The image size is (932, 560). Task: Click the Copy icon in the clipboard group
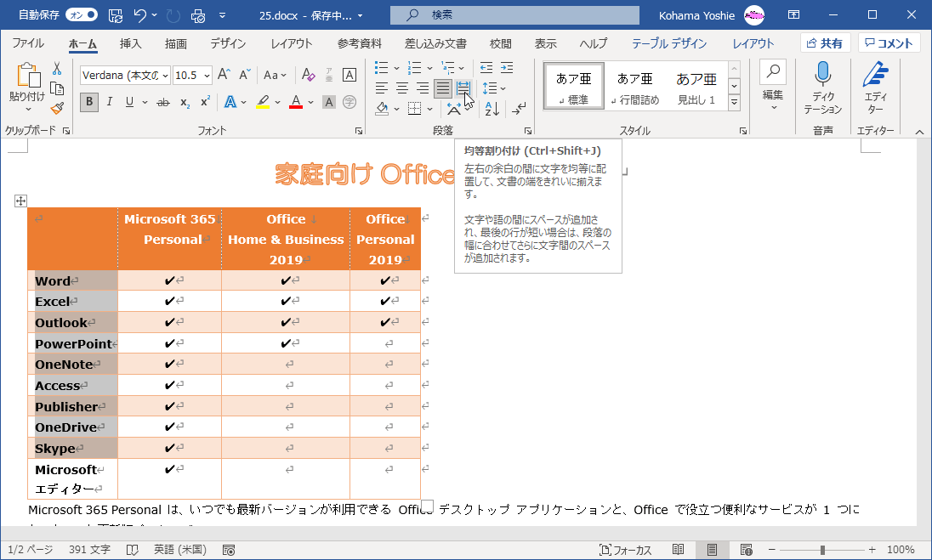coord(57,88)
